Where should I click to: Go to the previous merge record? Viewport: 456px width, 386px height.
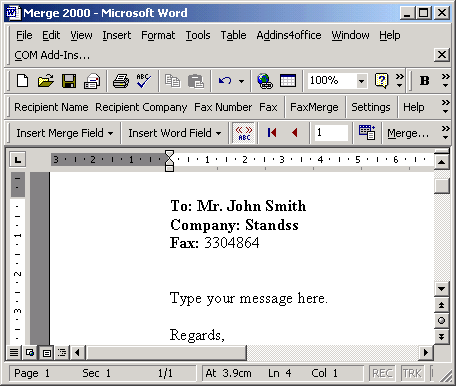tap(294, 133)
